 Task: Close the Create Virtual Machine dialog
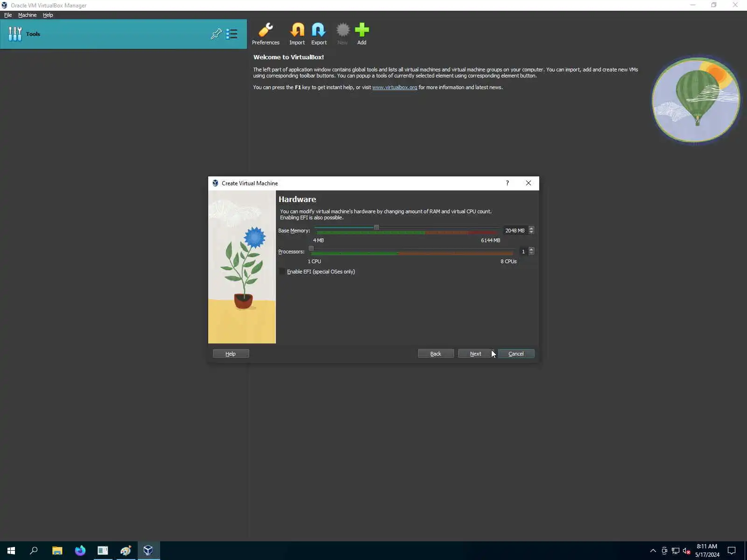[529, 183]
